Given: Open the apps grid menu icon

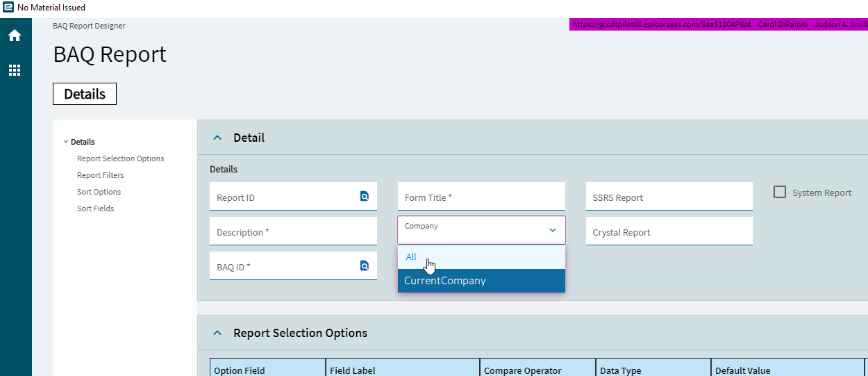Looking at the screenshot, I should 15,70.
